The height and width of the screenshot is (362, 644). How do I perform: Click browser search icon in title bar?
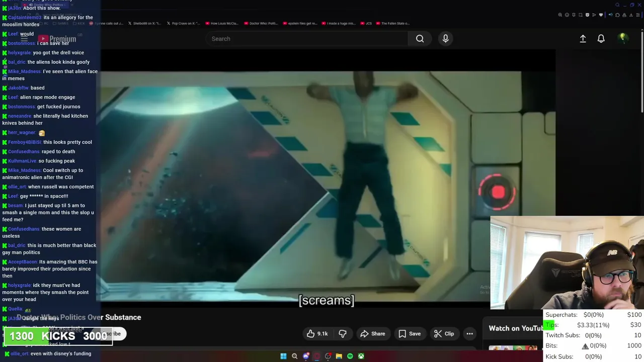617,5
